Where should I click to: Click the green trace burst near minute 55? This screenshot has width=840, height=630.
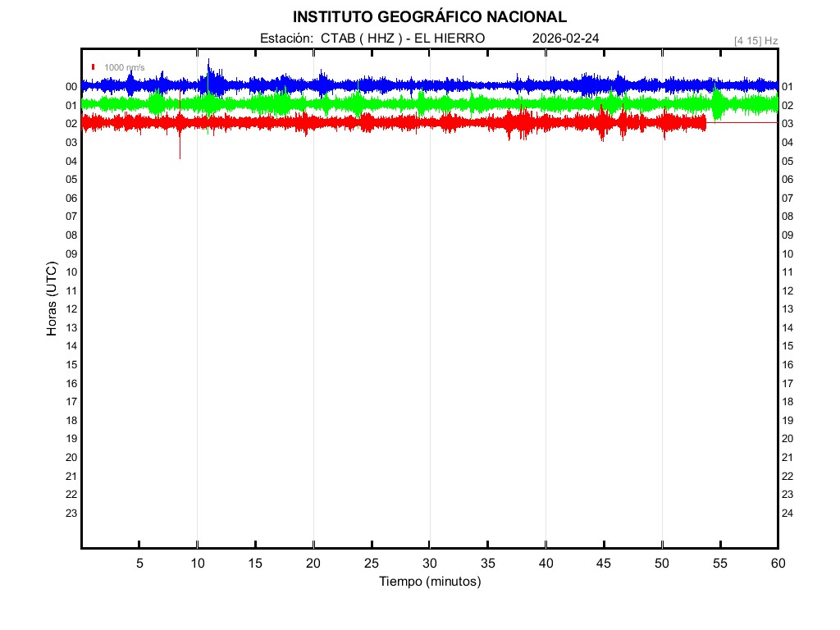[719, 104]
